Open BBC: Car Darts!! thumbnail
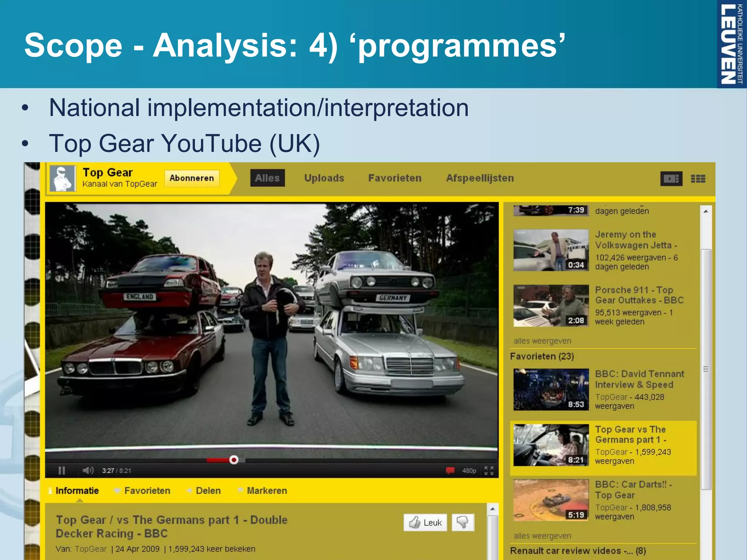 tap(551, 500)
